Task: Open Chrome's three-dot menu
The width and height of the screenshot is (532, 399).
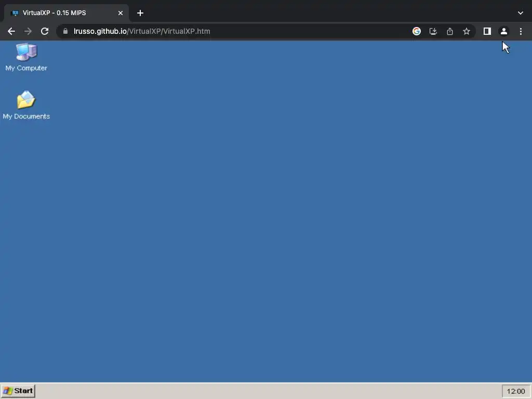Action: point(521,31)
